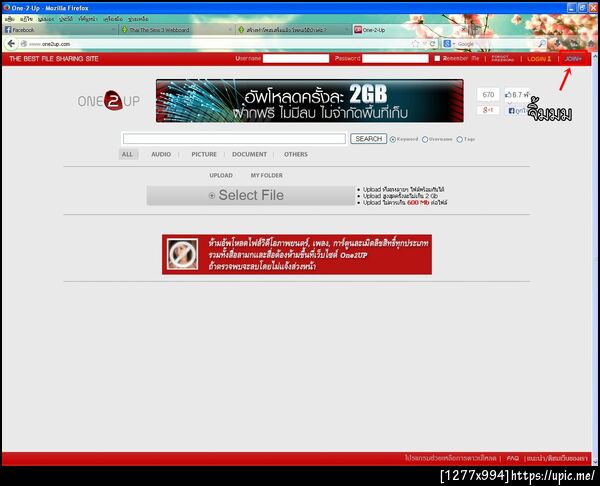
Task: Select the One-2-Up browser tab
Action: (410, 29)
